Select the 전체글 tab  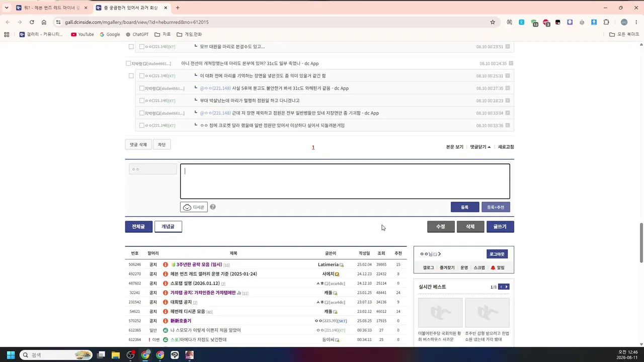138,227
